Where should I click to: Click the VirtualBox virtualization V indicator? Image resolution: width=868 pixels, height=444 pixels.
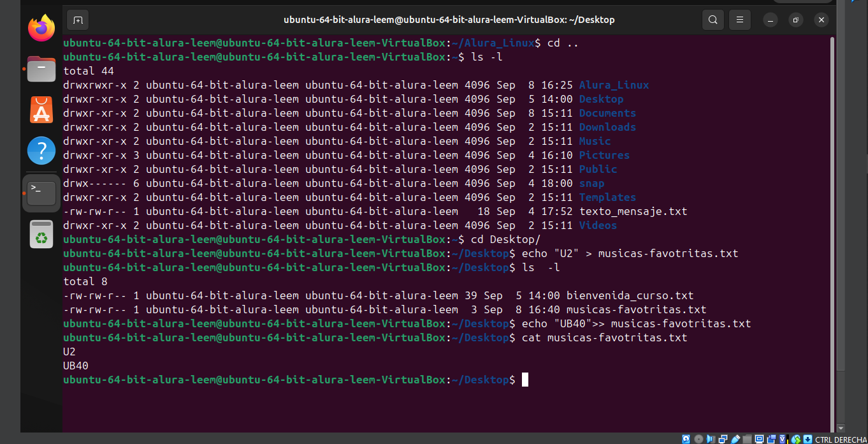tap(782, 439)
